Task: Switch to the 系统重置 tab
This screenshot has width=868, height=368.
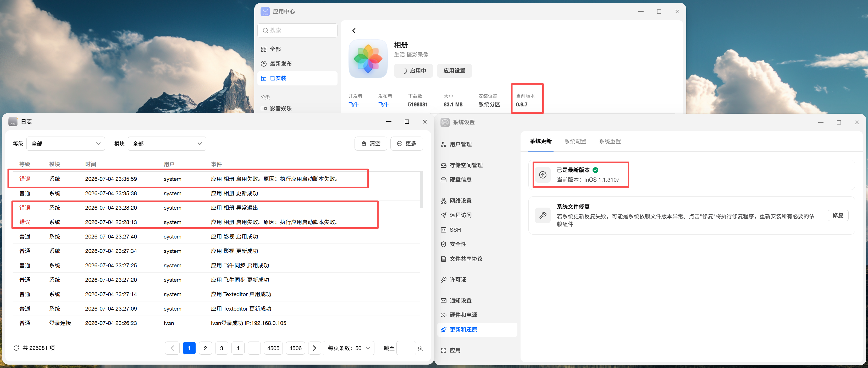Action: click(610, 141)
